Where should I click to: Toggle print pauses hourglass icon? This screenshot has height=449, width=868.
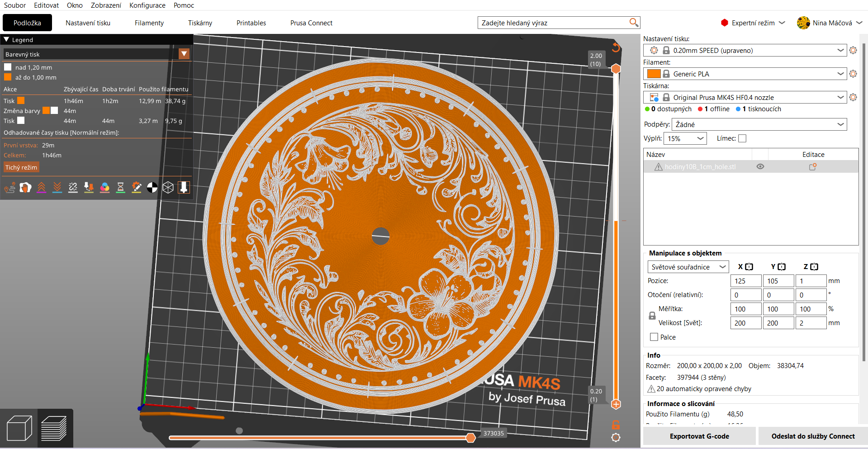120,188
